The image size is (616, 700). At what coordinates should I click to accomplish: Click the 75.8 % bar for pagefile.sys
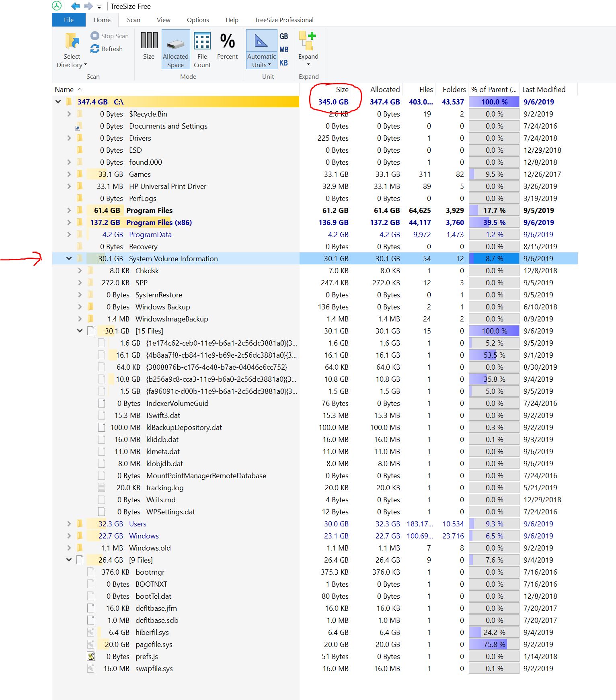(494, 644)
